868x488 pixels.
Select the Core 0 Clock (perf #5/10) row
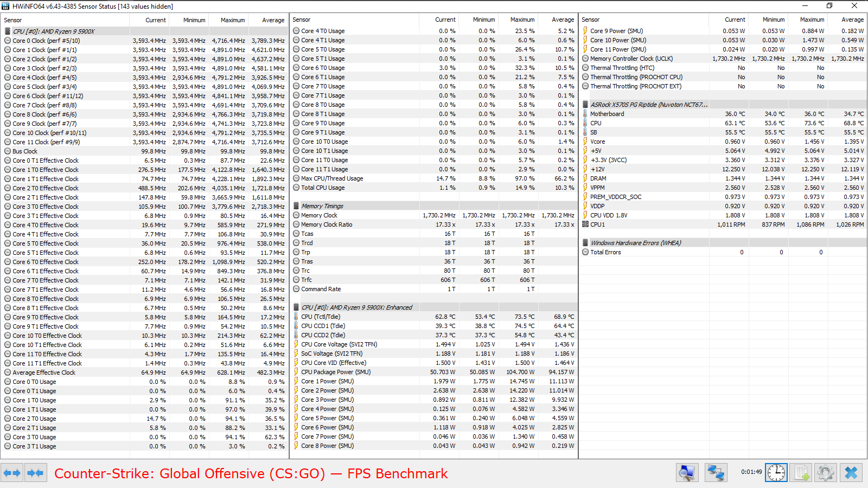point(144,41)
